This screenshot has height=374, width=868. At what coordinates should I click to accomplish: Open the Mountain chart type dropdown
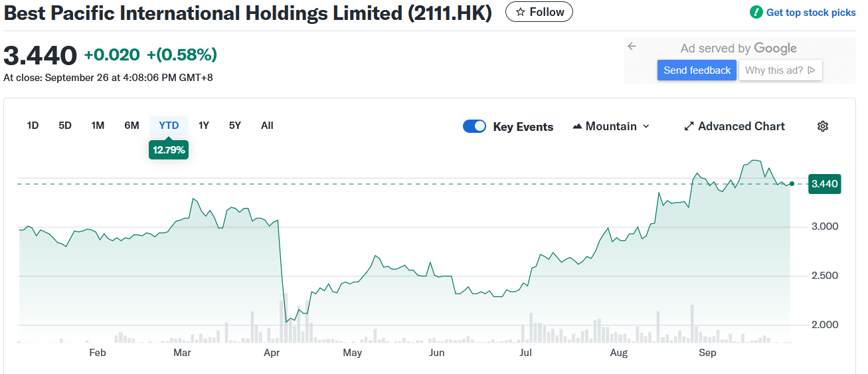[x=611, y=126]
